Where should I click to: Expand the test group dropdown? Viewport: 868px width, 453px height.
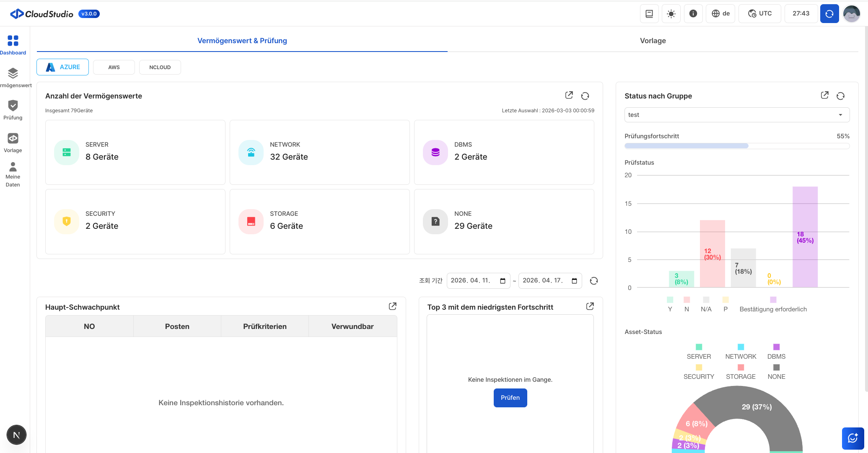737,115
